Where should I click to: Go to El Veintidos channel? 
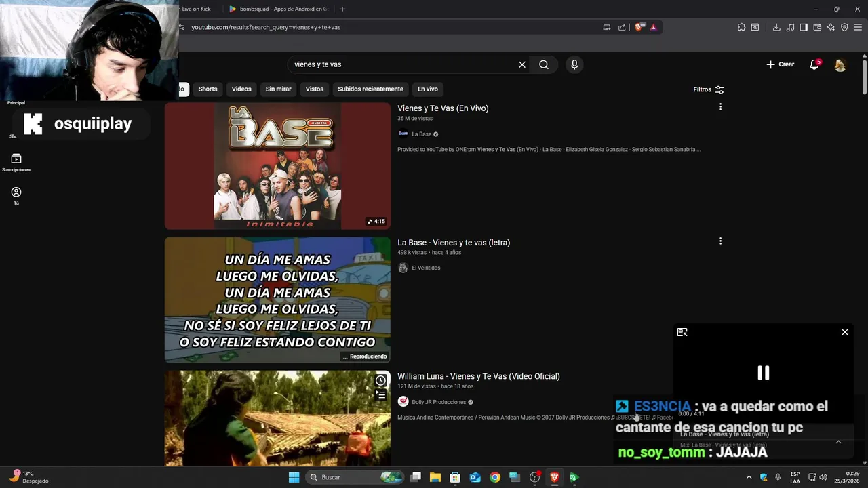(426, 268)
